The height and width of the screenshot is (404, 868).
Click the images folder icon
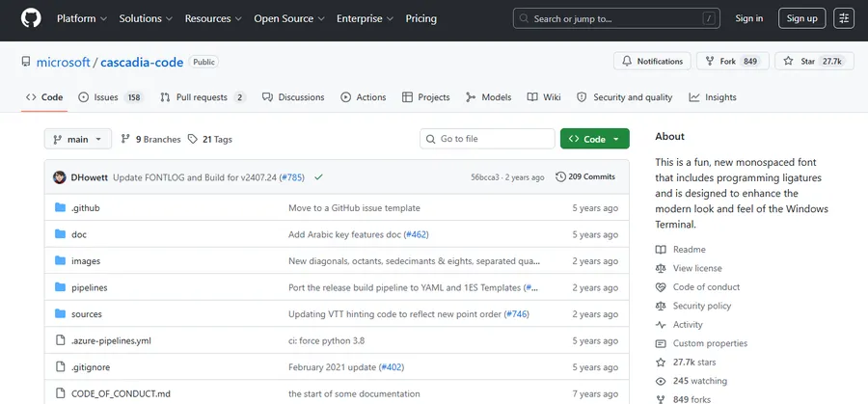61,260
